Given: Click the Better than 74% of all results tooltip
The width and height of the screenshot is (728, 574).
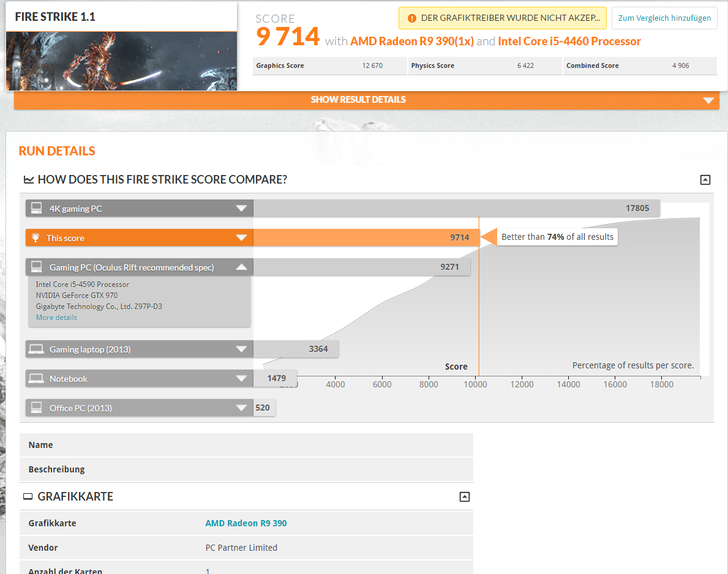Looking at the screenshot, I should coord(557,237).
